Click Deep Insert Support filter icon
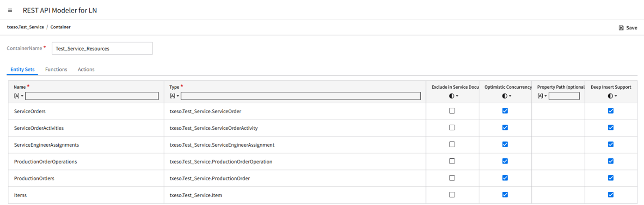Image resolution: width=644 pixels, height=205 pixels. [612, 96]
